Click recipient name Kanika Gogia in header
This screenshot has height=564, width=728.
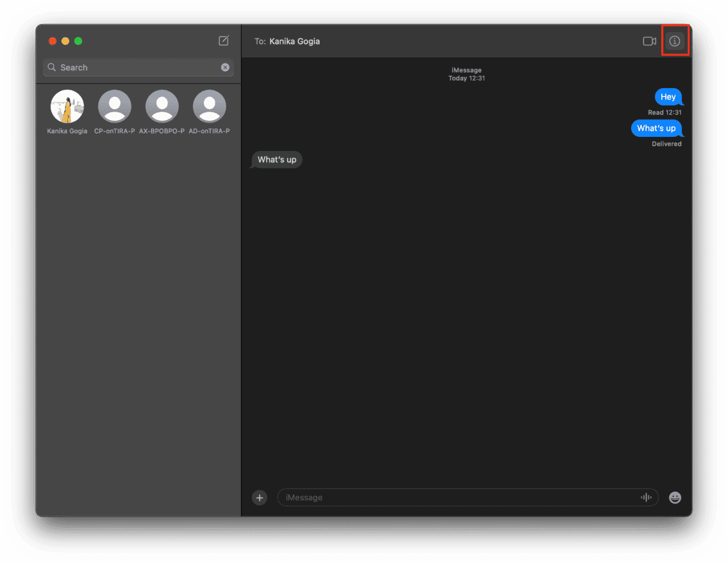coord(295,41)
